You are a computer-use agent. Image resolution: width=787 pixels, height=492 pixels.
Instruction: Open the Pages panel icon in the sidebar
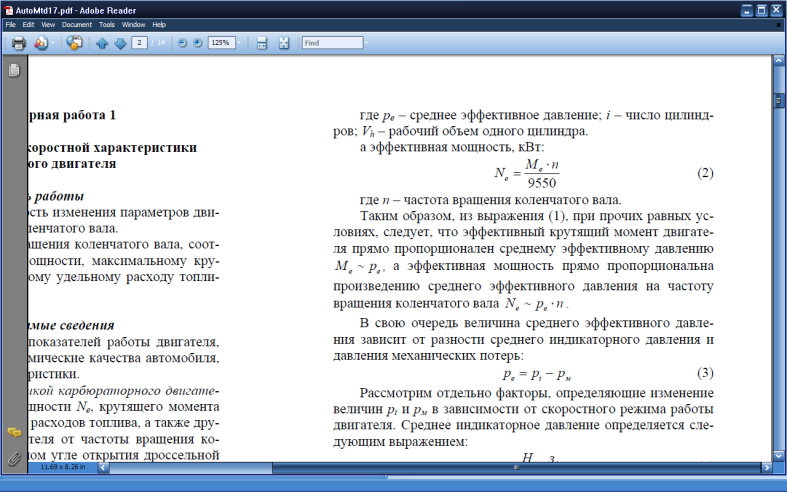point(14,70)
